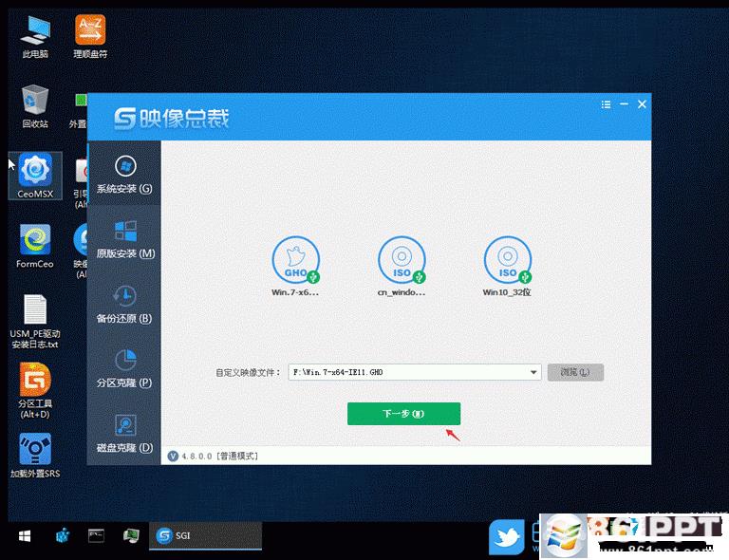Close the 映像总裁 window
The image size is (729, 560).
point(642,104)
